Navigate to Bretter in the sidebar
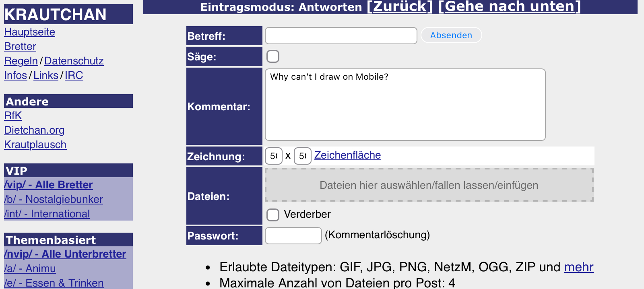 tap(20, 47)
